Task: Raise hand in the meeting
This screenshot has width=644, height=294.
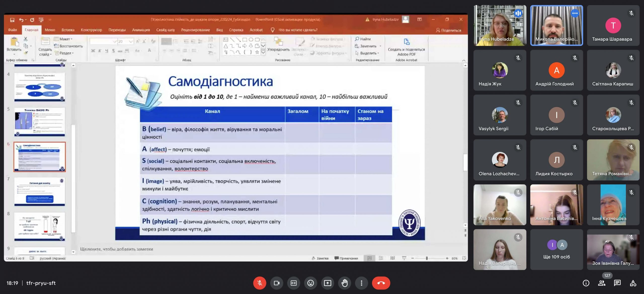Action: (344, 283)
